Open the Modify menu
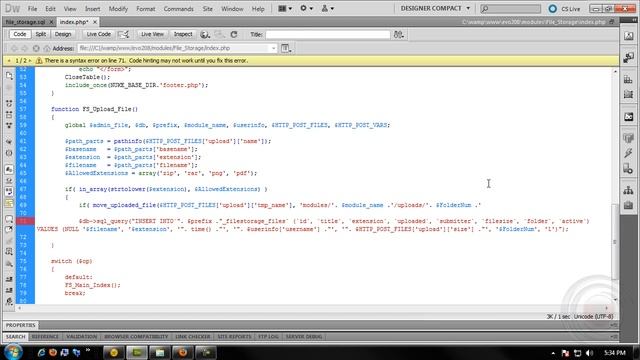Image resolution: width=640 pixels, height=360 pixels. tap(118, 9)
